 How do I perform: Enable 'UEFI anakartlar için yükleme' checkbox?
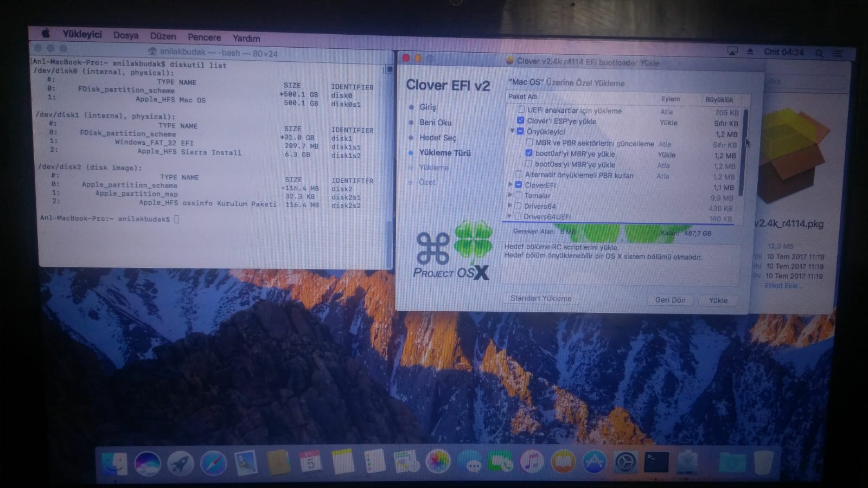521,110
